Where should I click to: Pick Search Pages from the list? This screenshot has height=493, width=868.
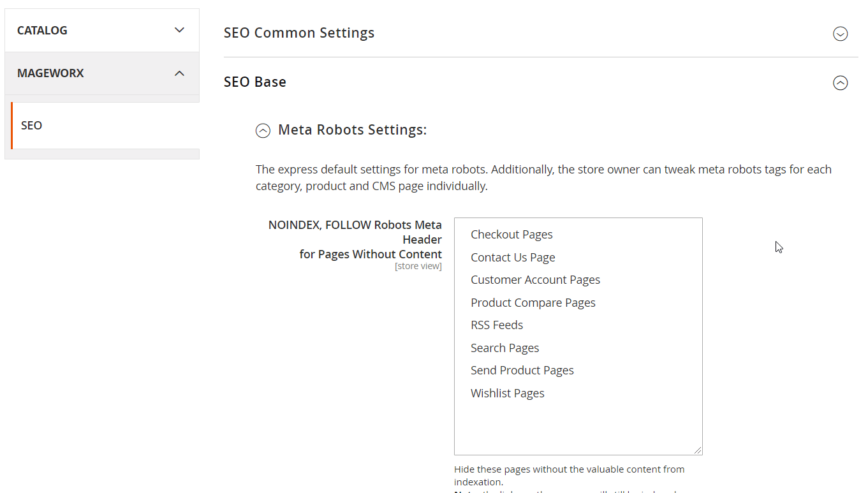tap(504, 348)
